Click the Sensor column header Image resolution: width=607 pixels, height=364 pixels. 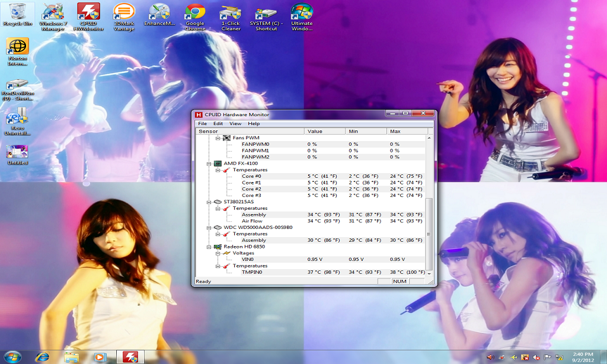coord(250,131)
